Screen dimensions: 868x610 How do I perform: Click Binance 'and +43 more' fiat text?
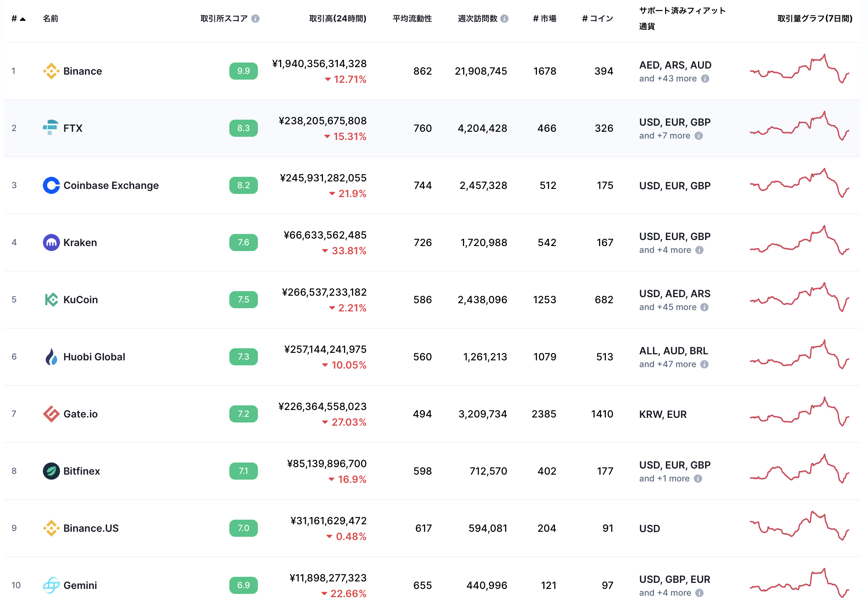coord(668,79)
